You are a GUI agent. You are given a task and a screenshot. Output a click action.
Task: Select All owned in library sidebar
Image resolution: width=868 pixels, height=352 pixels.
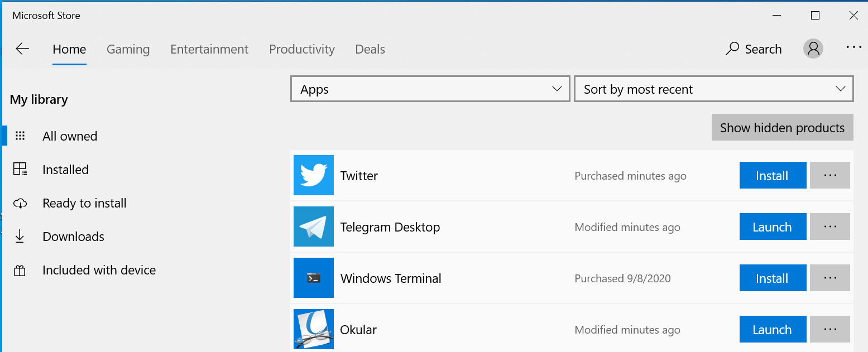pyautogui.click(x=70, y=136)
